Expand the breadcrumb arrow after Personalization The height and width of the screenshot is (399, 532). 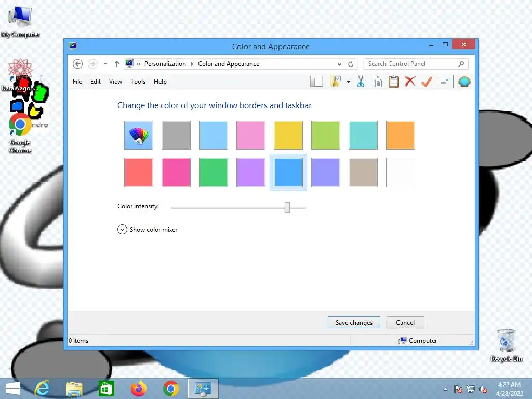192,64
